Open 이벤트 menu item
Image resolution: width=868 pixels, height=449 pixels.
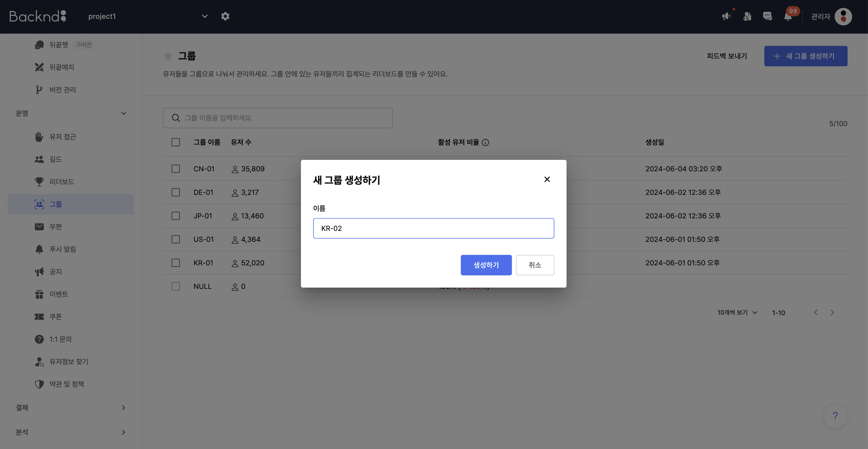pos(71,294)
